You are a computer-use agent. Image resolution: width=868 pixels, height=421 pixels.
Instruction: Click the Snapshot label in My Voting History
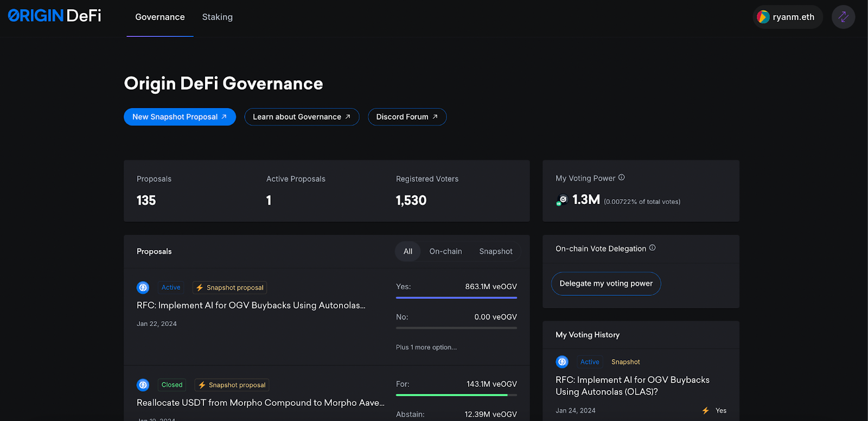click(626, 362)
